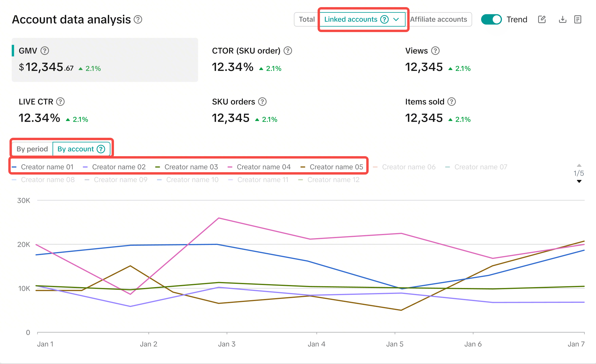This screenshot has width=596, height=364.
Task: Click the LIVE CTR help icon
Action: (60, 102)
